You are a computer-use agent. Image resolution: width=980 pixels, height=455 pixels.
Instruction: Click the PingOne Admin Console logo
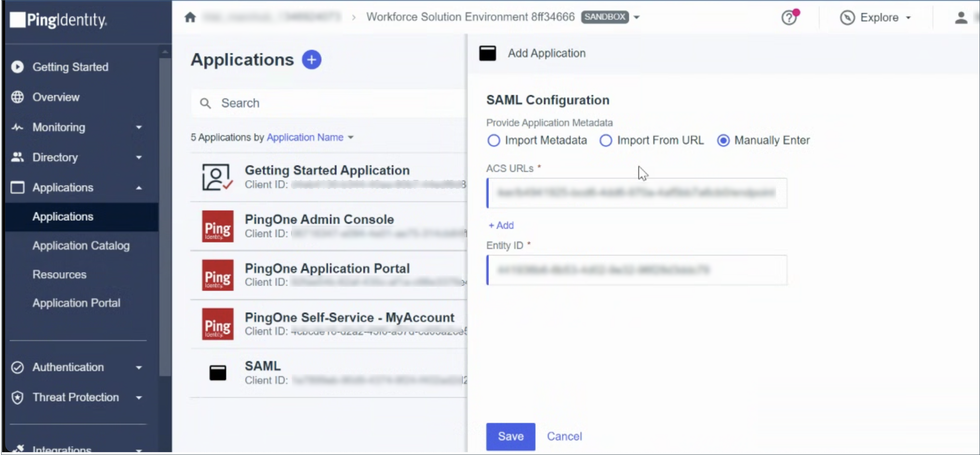tap(218, 226)
